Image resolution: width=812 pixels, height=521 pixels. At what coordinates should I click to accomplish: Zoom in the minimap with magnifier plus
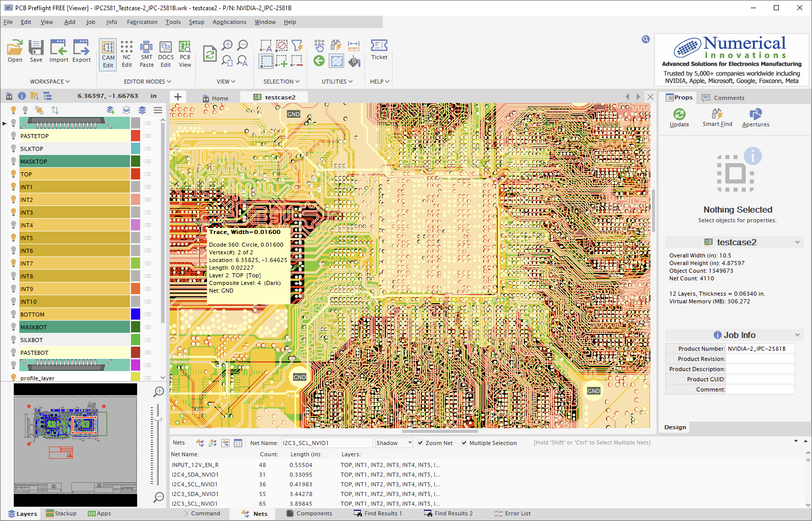point(159,392)
